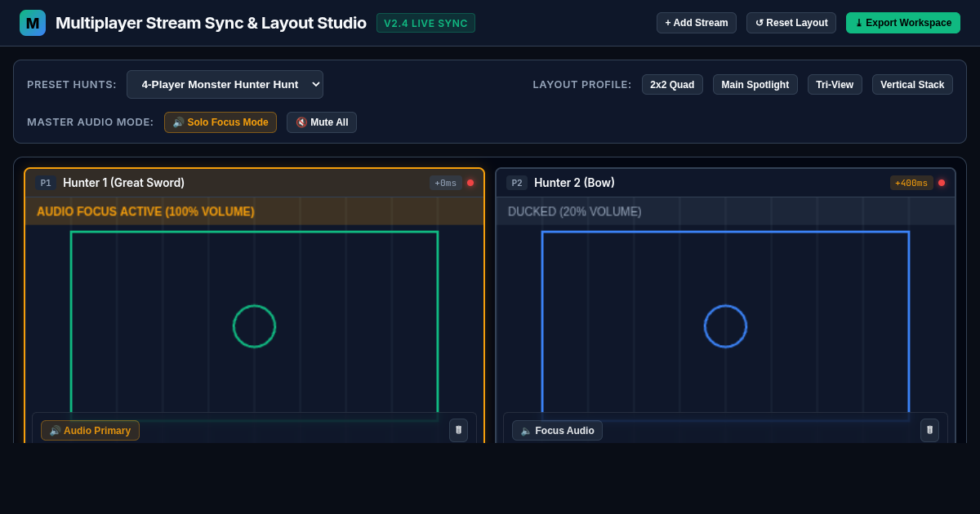980x514 pixels.
Task: Click the Add Stream button
Action: (697, 23)
